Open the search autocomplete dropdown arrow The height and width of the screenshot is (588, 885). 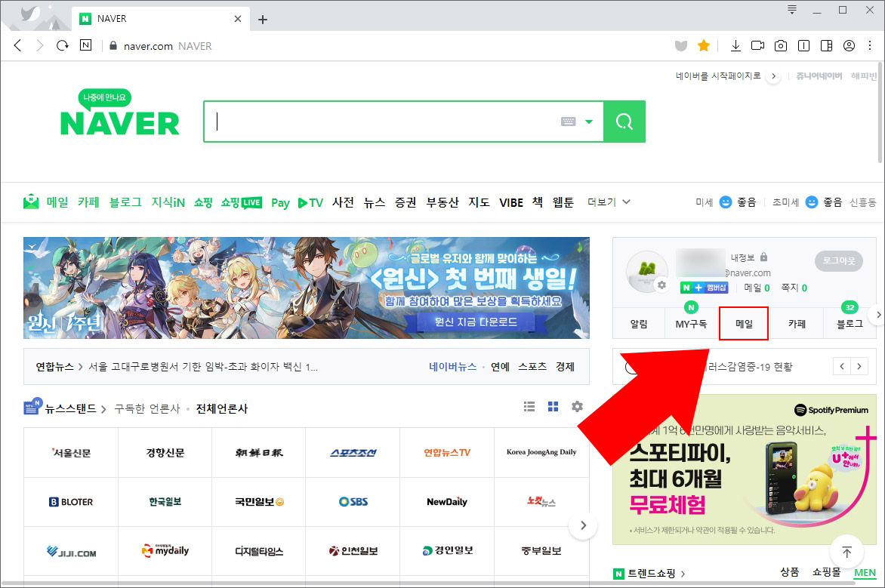tap(588, 121)
